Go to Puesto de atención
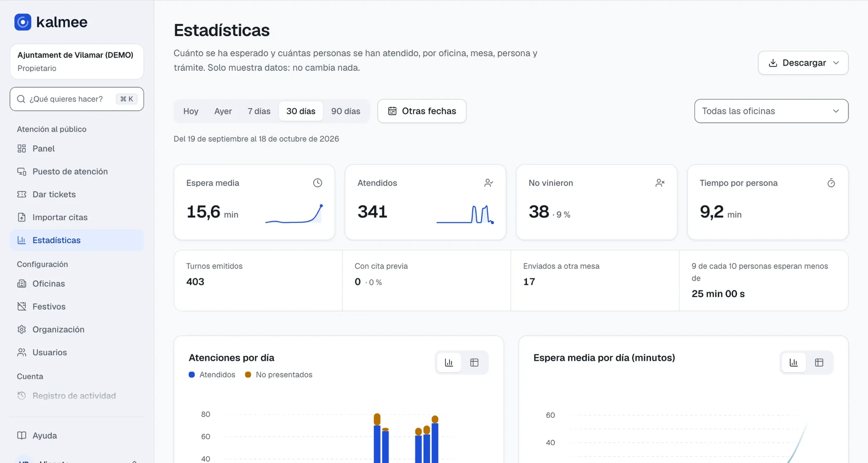The image size is (868, 463). (x=77, y=171)
